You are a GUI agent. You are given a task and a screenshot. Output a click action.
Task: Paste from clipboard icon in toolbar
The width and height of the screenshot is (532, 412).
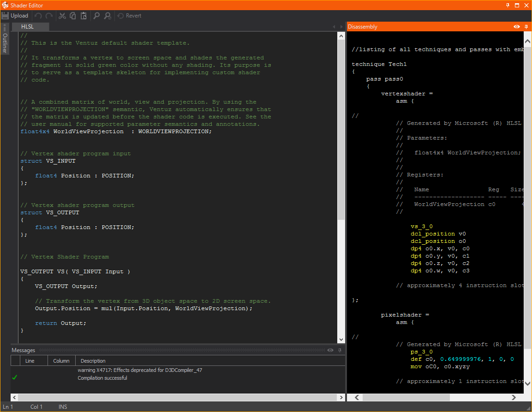[x=84, y=16]
